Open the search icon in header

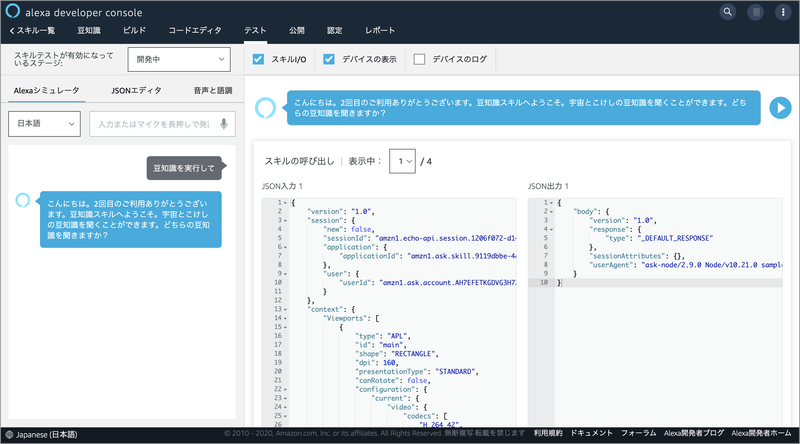(x=728, y=12)
